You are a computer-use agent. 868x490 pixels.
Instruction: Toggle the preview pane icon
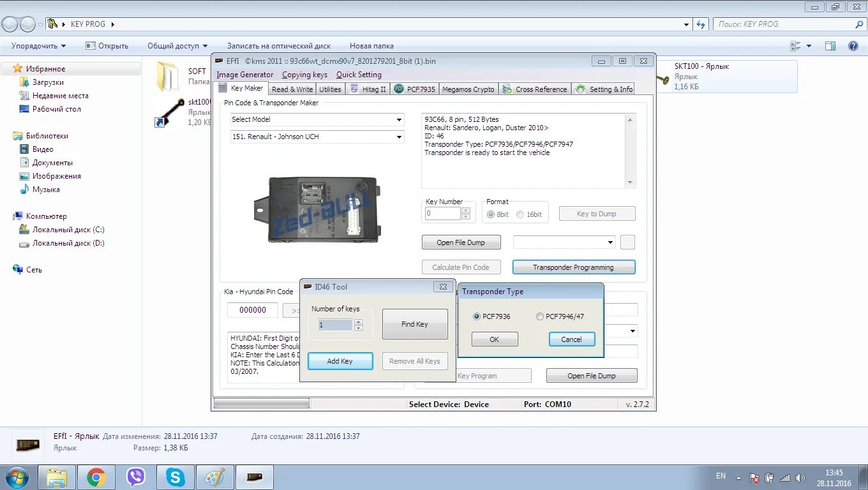click(x=830, y=46)
